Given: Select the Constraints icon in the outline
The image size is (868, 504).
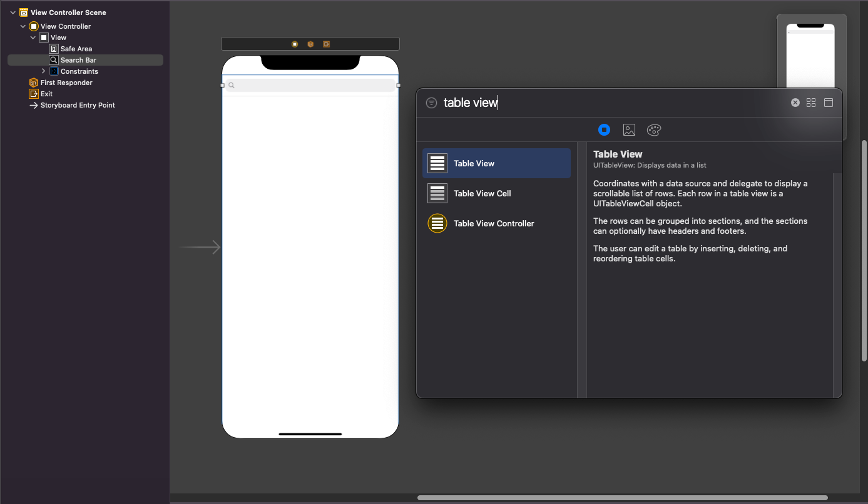Looking at the screenshot, I should click(x=54, y=71).
